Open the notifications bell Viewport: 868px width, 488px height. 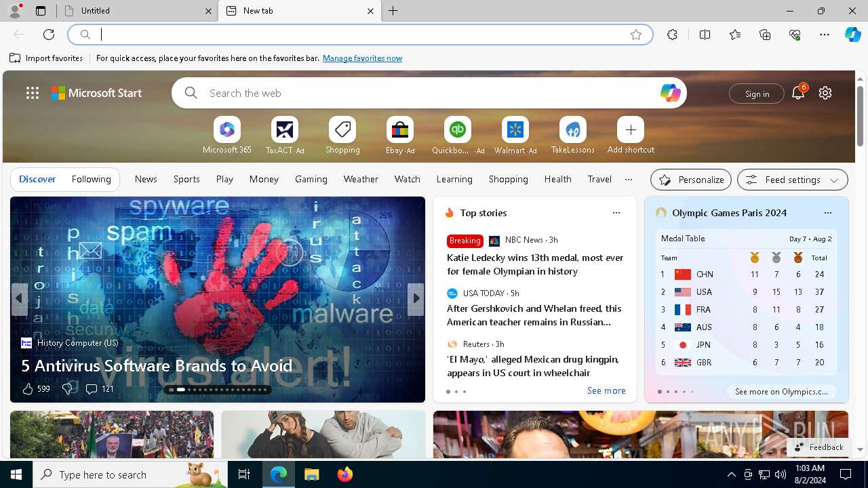pyautogui.click(x=798, y=93)
